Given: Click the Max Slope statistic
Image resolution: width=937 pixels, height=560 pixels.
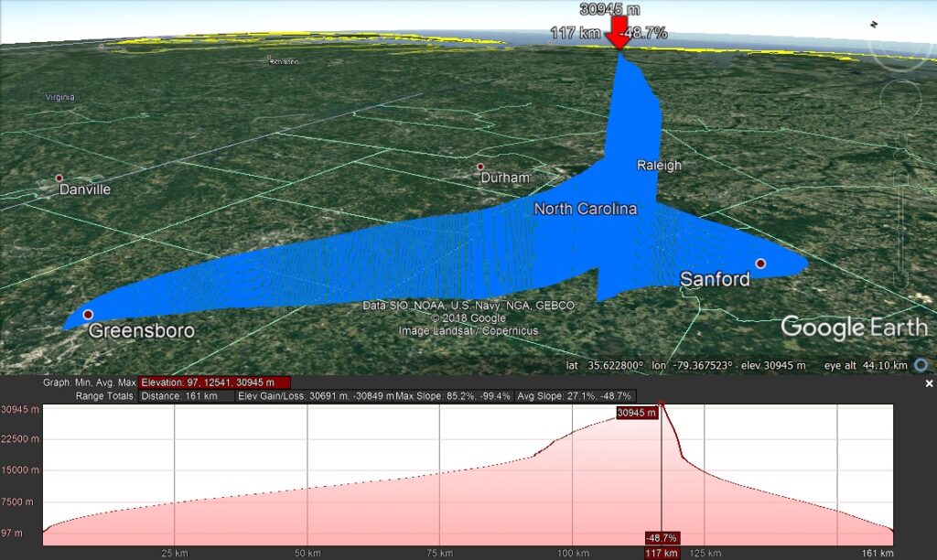Looking at the screenshot, I should (453, 396).
